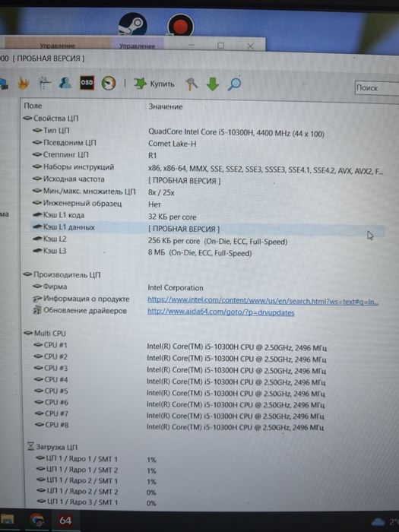Select the Свойства ЦП group row

click(51, 119)
